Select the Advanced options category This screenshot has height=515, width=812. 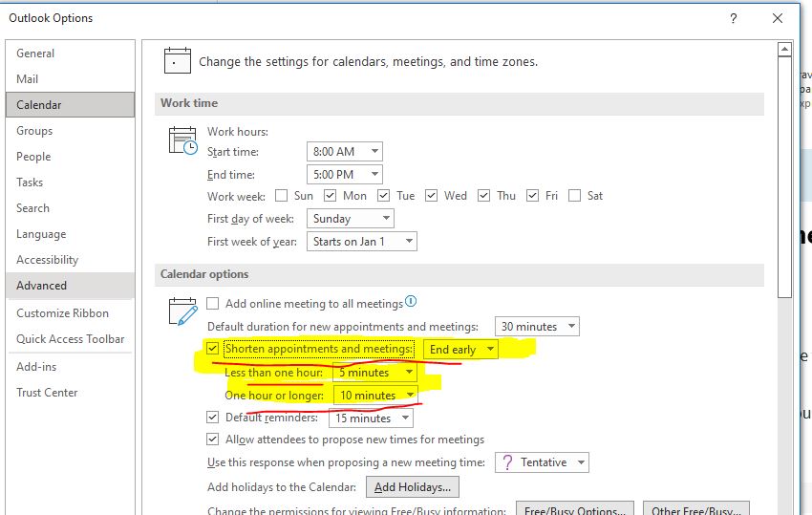click(70, 286)
